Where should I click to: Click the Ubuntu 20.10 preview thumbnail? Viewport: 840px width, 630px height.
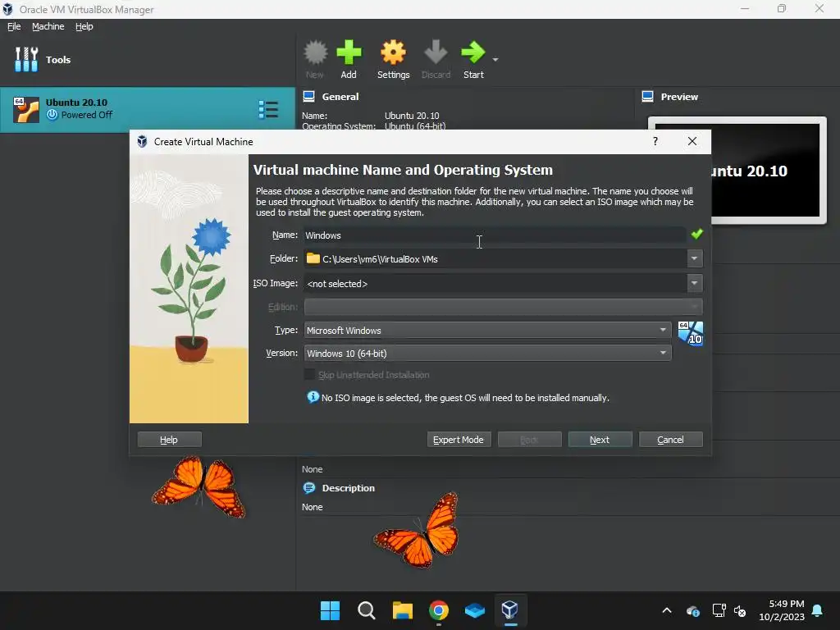click(765, 171)
